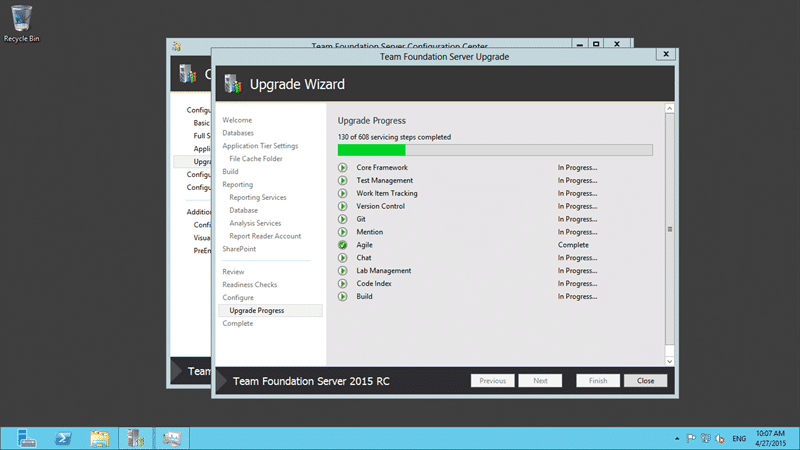Click the Finish button
Viewport: 800px width, 450px height.
click(x=598, y=381)
